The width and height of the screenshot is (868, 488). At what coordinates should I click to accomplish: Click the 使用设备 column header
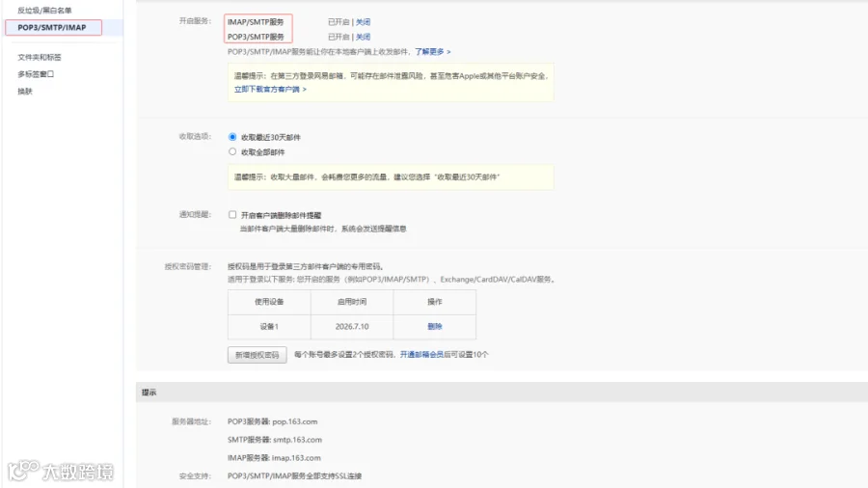pyautogui.click(x=269, y=302)
